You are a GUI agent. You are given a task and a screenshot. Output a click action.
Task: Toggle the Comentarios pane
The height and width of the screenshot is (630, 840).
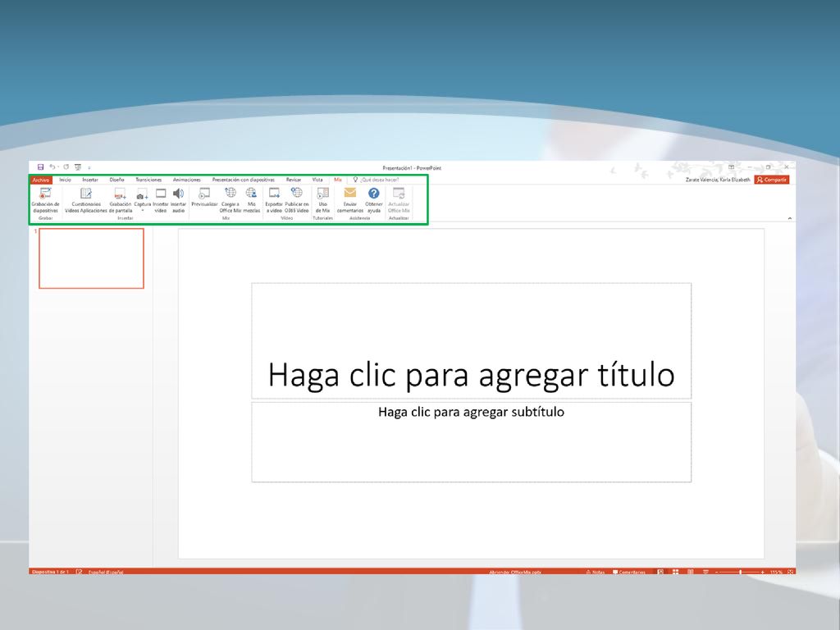[x=629, y=572]
